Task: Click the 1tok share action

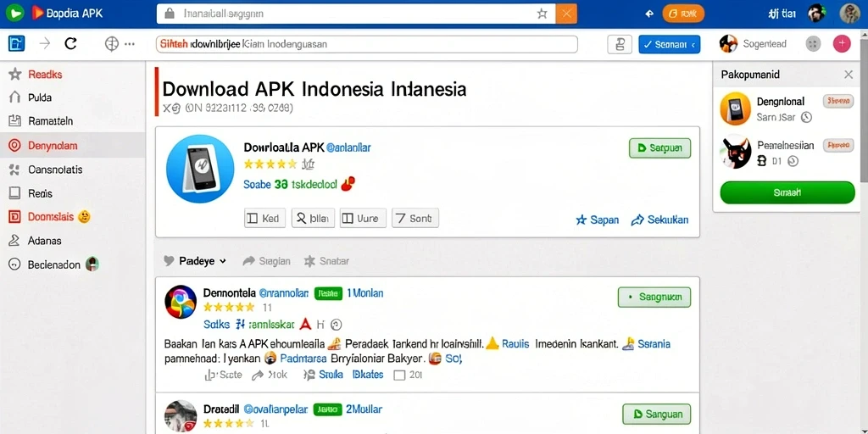Action: (270, 375)
